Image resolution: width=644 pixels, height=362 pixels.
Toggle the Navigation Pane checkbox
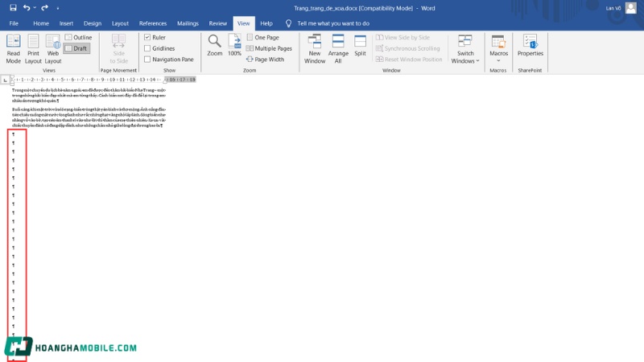point(147,60)
